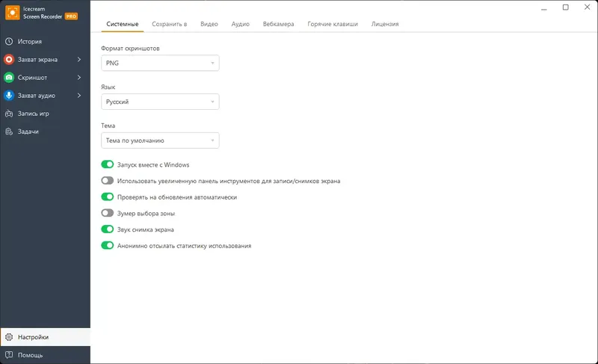Open the Язык dropdown showing Русский
598x364 pixels.
(x=160, y=102)
